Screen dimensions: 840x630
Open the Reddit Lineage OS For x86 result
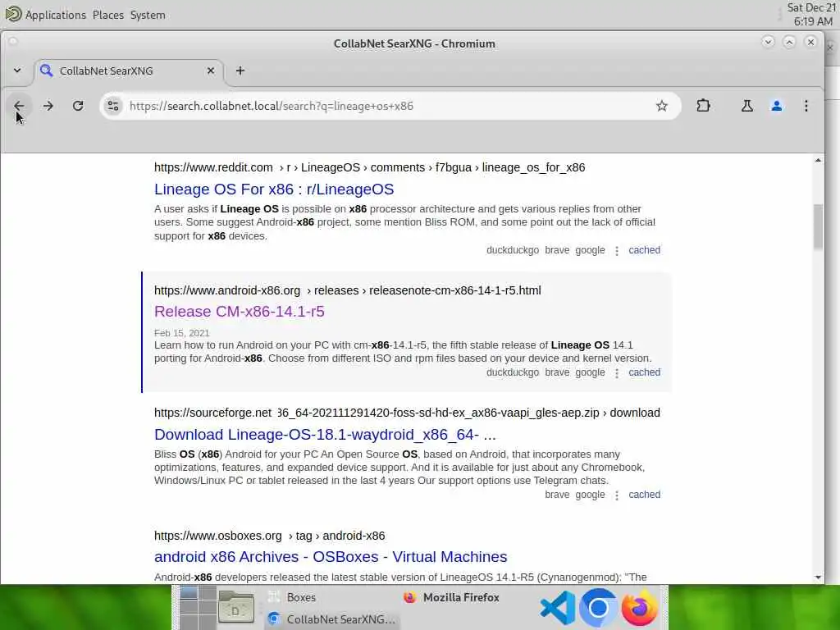pyautogui.click(x=274, y=189)
